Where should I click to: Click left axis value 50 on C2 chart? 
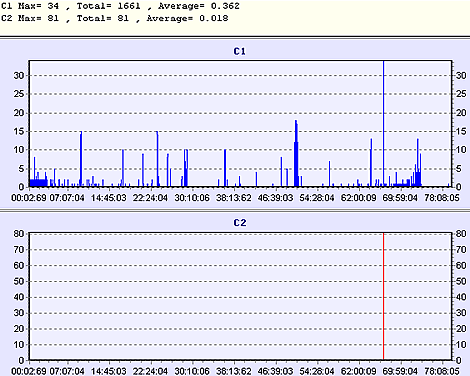coord(19,281)
